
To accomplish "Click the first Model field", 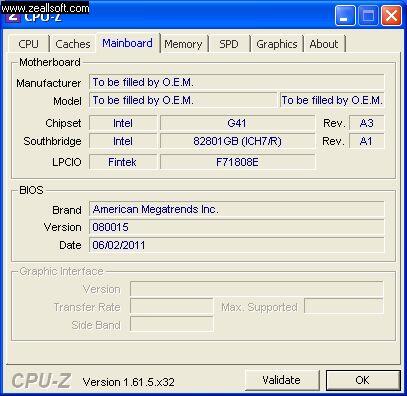I will 183,100.
